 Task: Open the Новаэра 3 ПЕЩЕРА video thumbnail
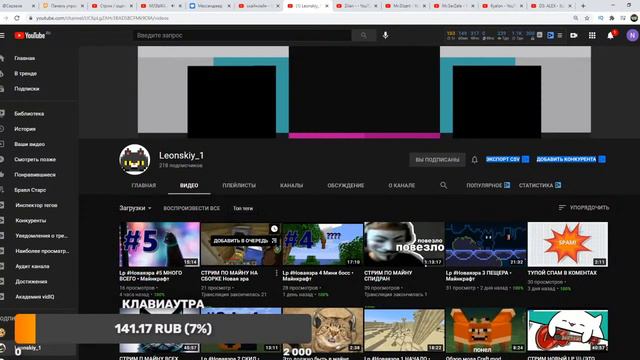486,244
